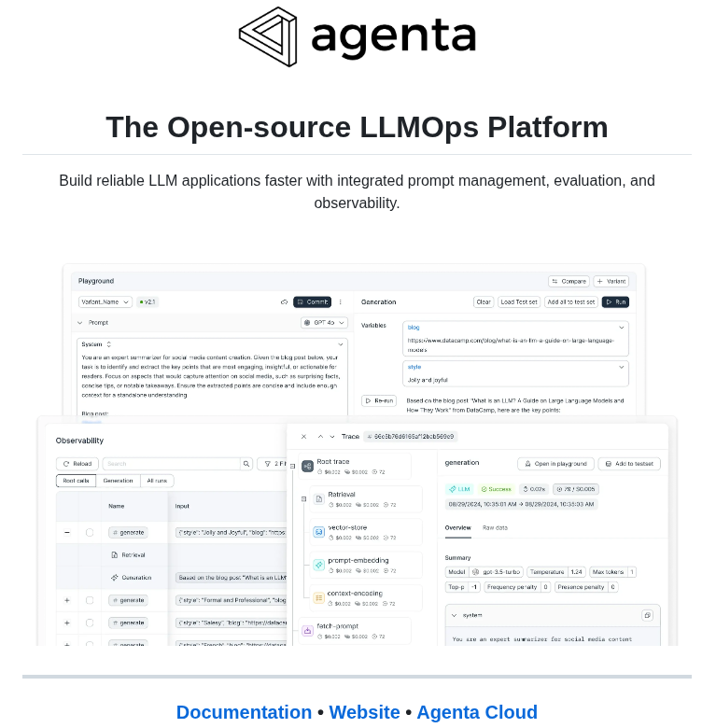Screen dimensions: 716x728
Task: Click the Observability Search field
Action: pyautogui.click(x=172, y=464)
